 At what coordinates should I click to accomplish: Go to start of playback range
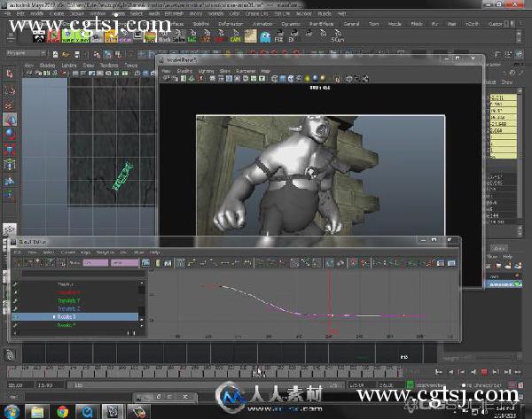click(x=439, y=372)
